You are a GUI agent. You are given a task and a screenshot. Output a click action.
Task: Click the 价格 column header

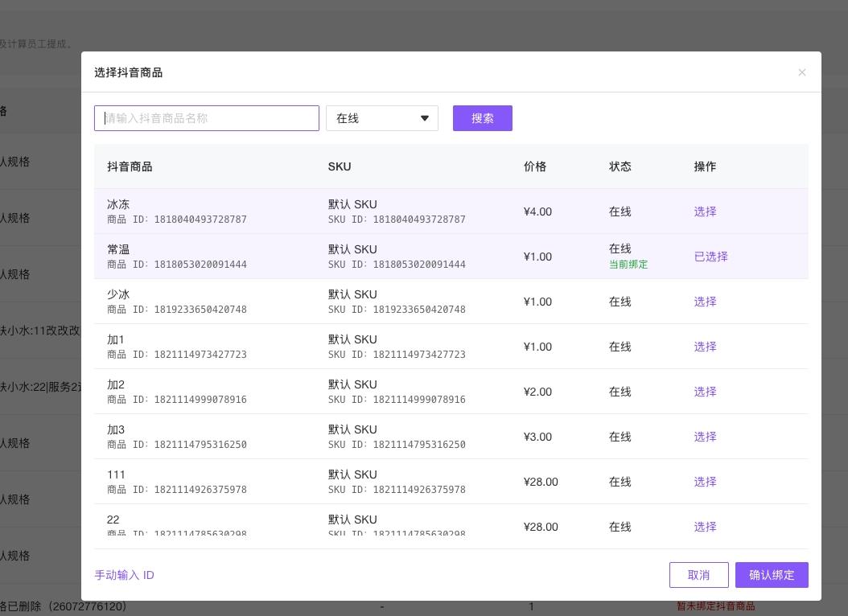[x=535, y=166]
